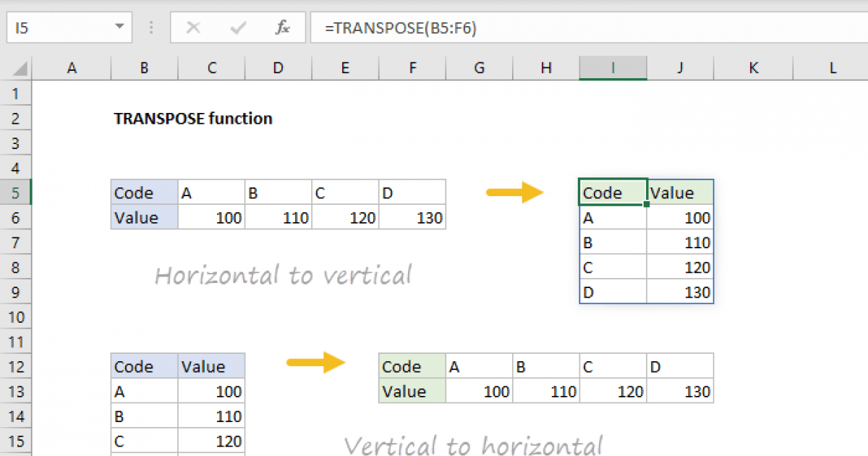Select row header 5
Viewport: 868px width, 456px height.
[16, 192]
